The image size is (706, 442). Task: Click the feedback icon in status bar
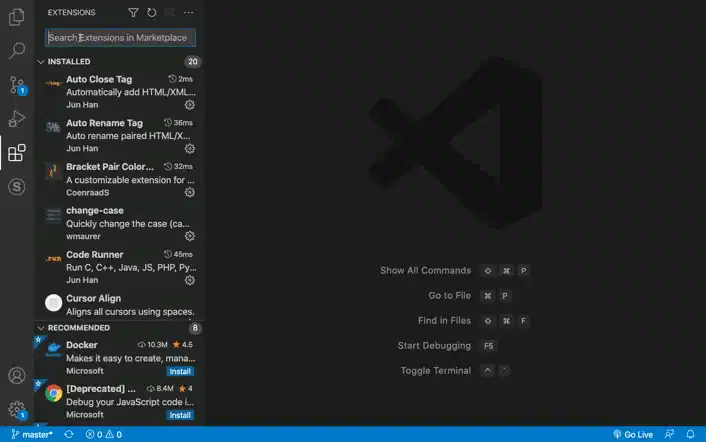click(670, 434)
